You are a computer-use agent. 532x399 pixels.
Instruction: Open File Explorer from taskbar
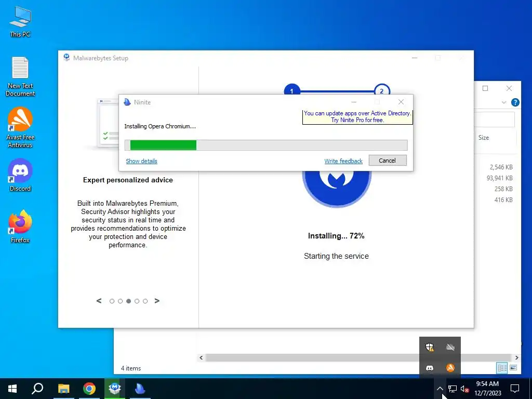coord(63,389)
